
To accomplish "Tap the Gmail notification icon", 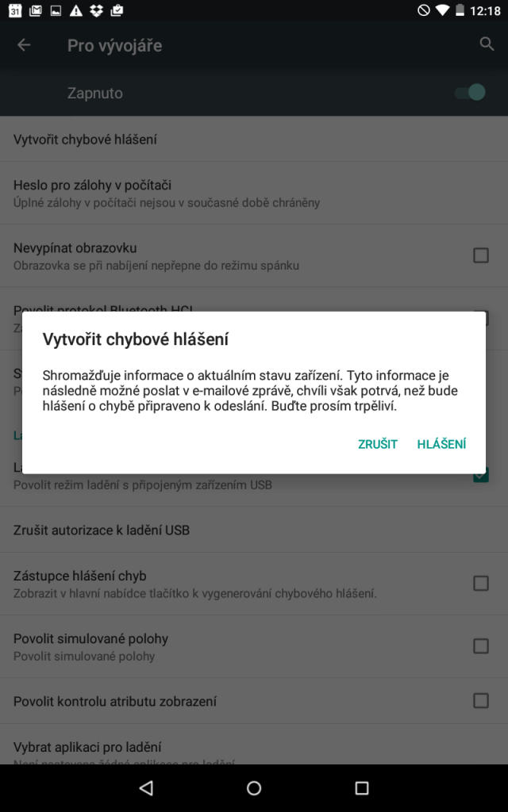I will click(35, 10).
